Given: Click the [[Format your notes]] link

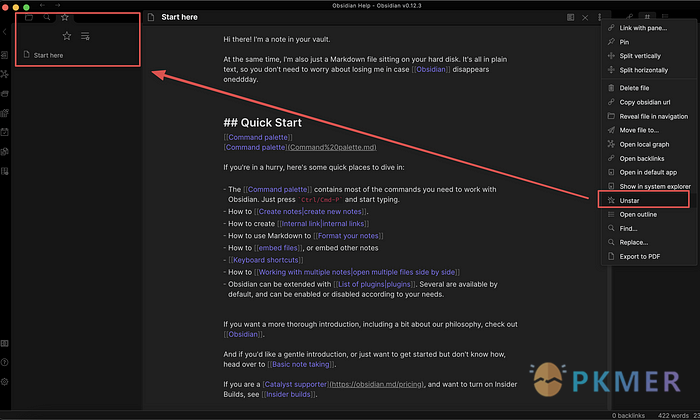Looking at the screenshot, I should pos(348,236).
